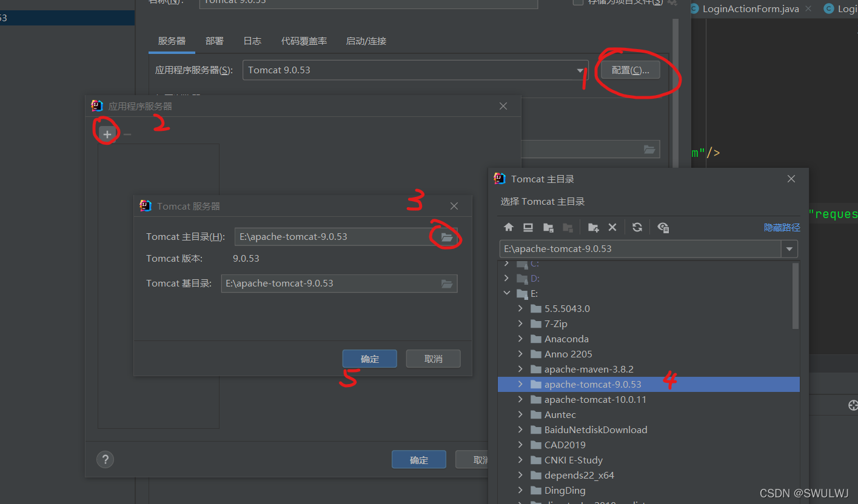Toggle 存储为项目文件 checkbox

pos(578,2)
